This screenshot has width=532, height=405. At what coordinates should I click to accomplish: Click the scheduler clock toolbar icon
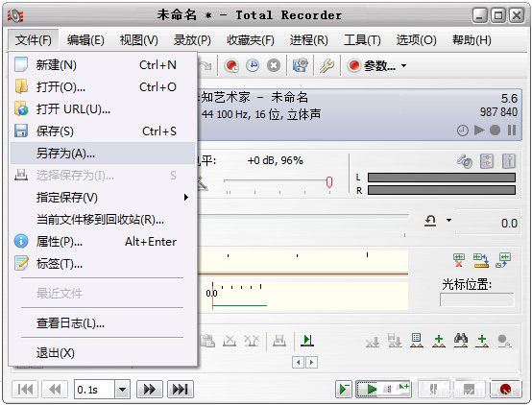click(x=253, y=65)
